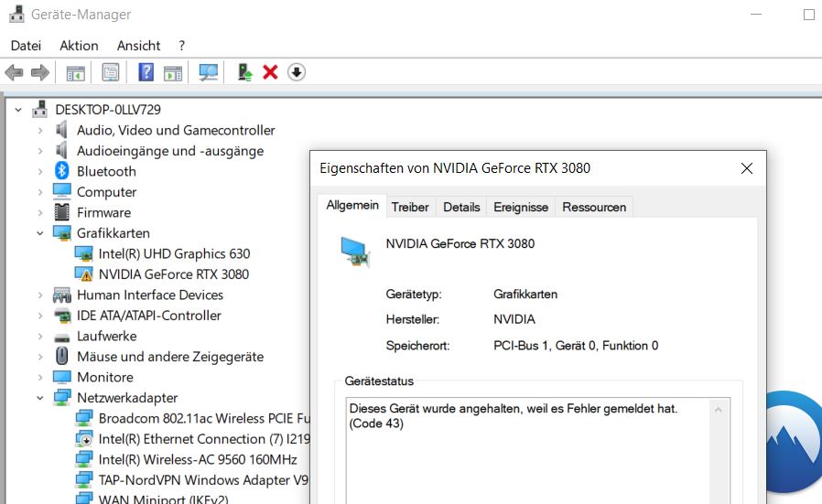Viewport: 822px width, 504px height.
Task: Click the Netzwerkadapter category icon
Action: (x=62, y=398)
